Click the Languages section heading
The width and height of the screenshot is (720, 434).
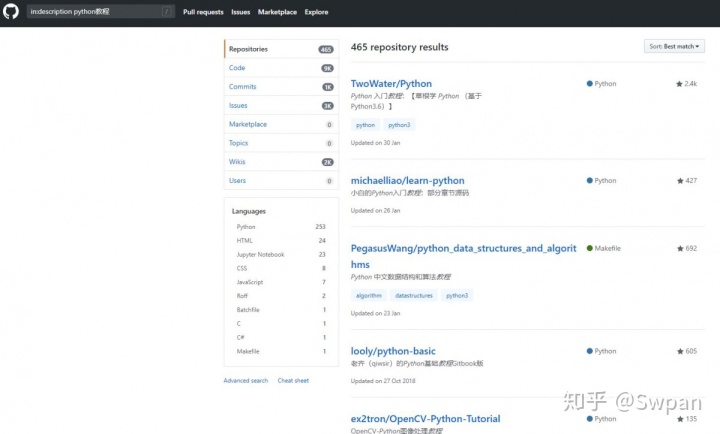(248, 211)
